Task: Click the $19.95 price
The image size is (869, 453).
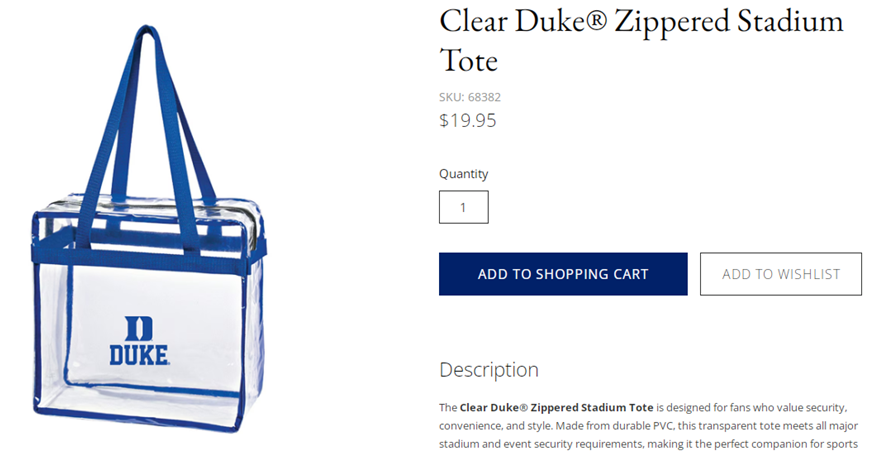Action: (x=467, y=121)
